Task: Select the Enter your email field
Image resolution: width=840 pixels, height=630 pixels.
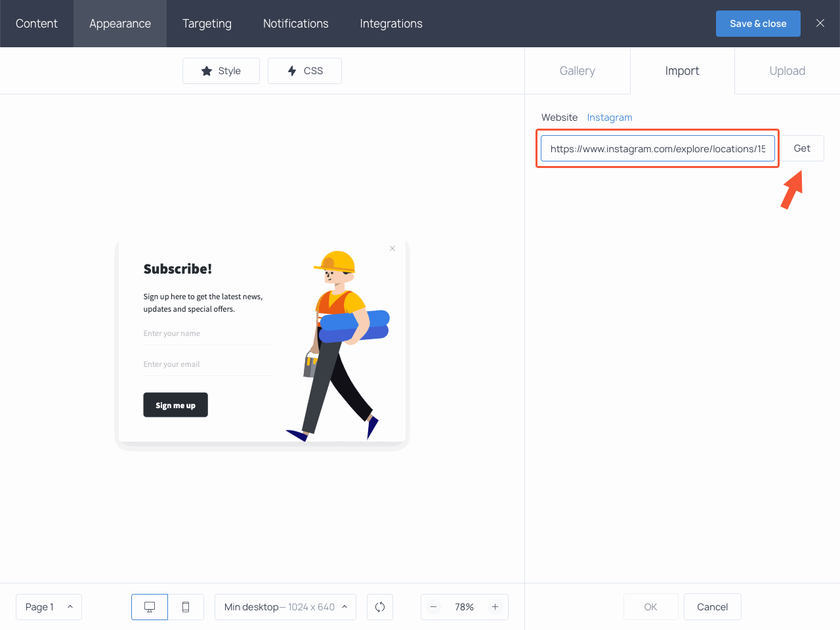Action: pos(208,365)
